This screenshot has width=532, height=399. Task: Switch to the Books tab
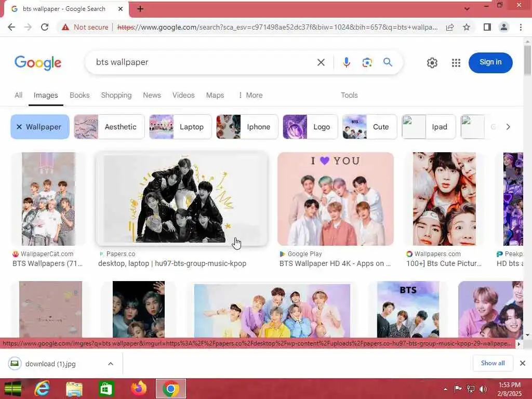point(79,96)
